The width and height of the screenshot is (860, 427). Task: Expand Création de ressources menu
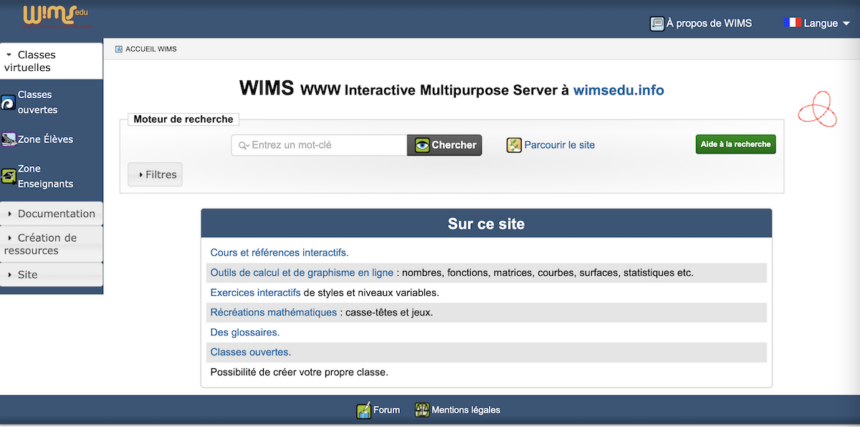[x=51, y=244]
